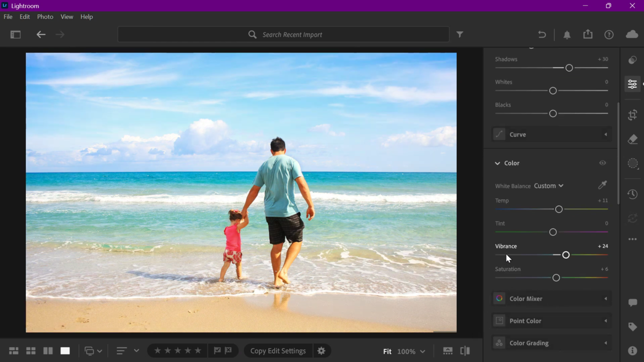Click the undo arrow icon

coord(542,34)
